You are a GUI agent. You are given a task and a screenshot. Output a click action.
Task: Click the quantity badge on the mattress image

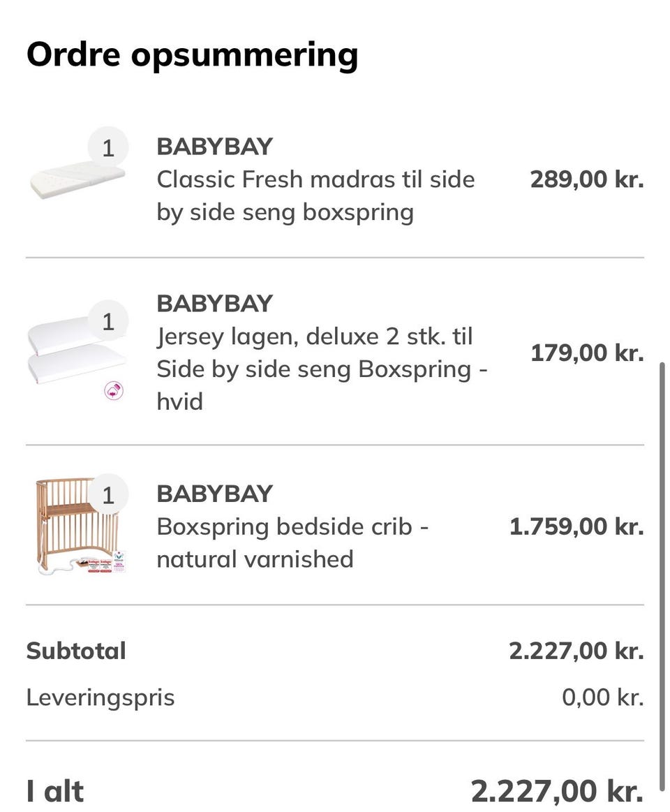(108, 148)
